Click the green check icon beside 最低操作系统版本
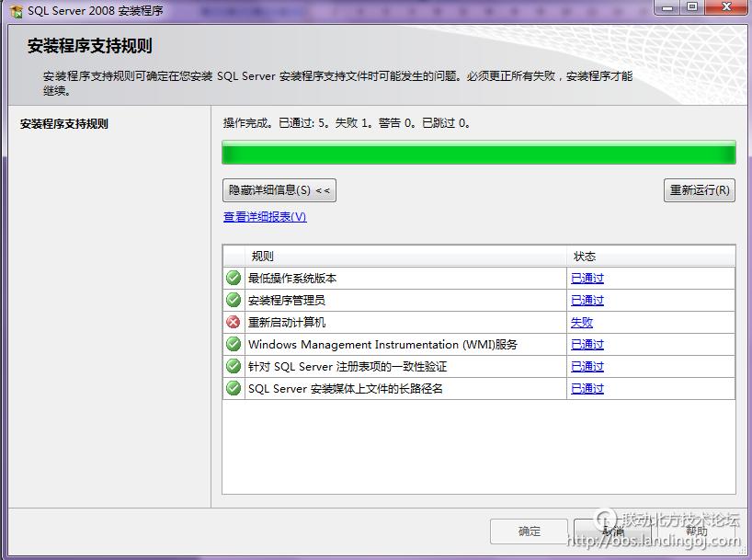This screenshot has height=560, width=752. pyautogui.click(x=234, y=278)
